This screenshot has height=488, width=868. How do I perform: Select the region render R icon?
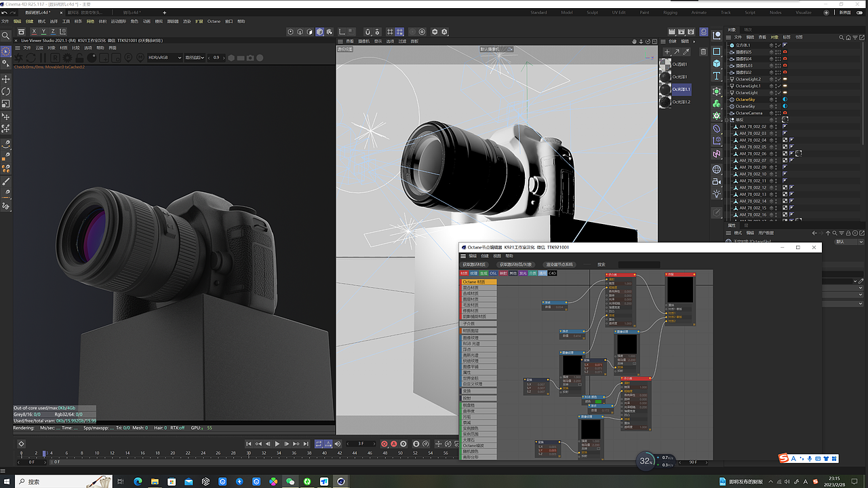point(56,58)
